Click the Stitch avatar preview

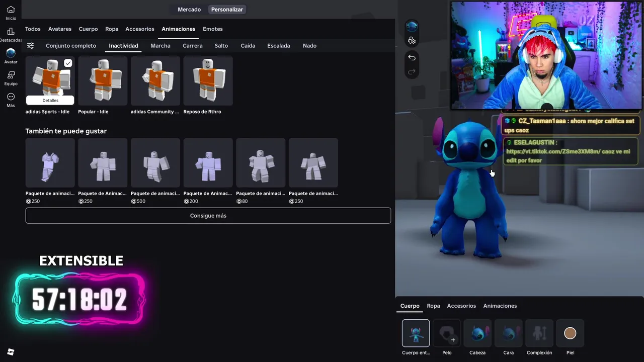468,189
